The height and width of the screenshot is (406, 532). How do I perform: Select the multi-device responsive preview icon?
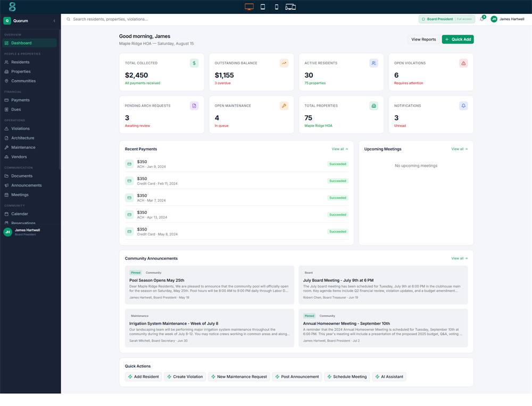[x=290, y=7]
